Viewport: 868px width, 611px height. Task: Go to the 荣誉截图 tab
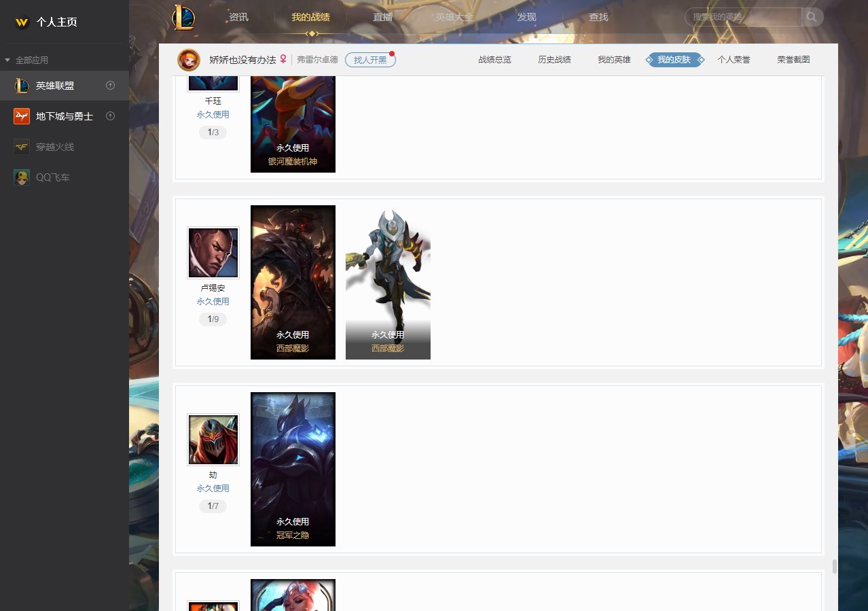click(x=793, y=60)
